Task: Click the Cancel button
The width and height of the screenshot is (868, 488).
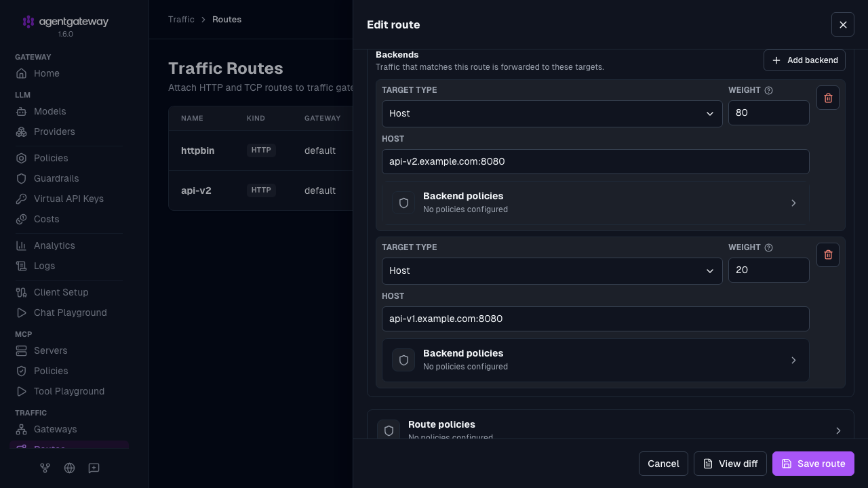Action: (663, 464)
